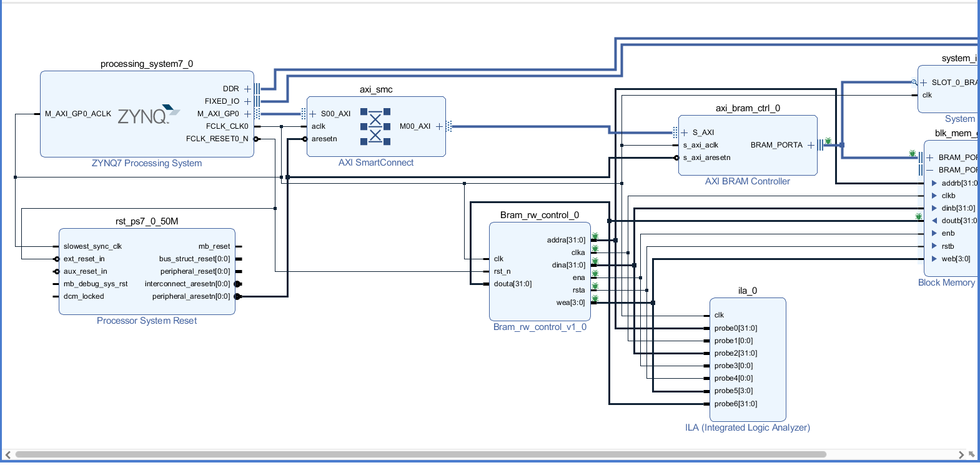Click the corner icon right of the scrollbar
Screen dimensions: 980x465
pyautogui.click(x=972, y=454)
